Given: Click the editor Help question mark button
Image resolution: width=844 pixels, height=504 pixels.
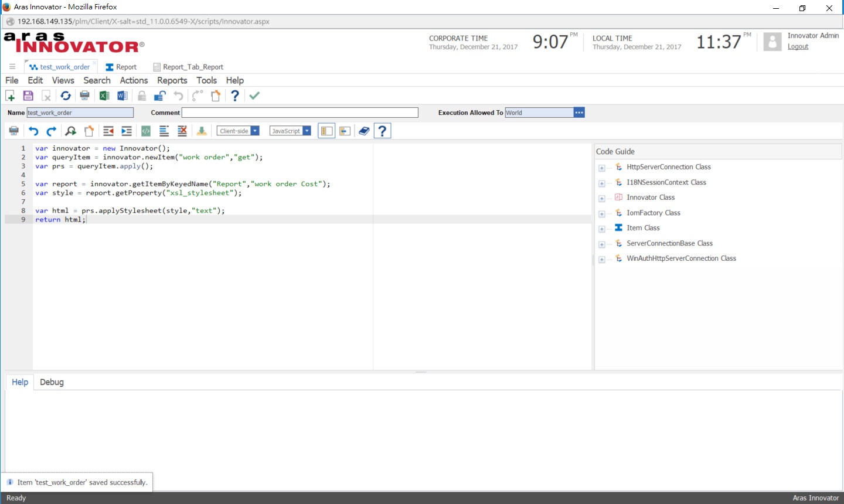Looking at the screenshot, I should [x=382, y=131].
